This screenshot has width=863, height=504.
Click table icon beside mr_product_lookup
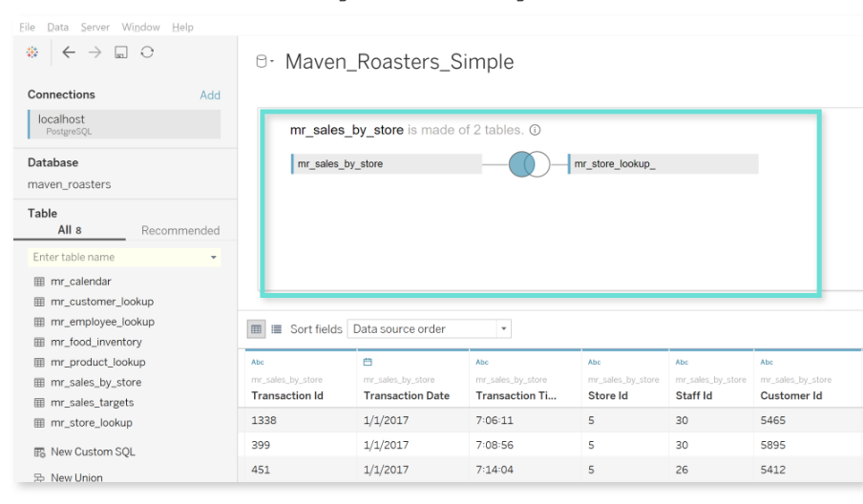(x=39, y=363)
